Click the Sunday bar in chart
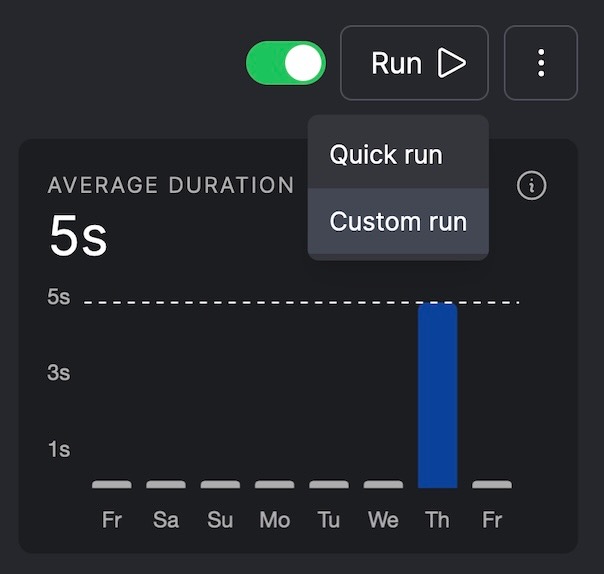Viewport: 604px width, 574px height. (x=220, y=485)
